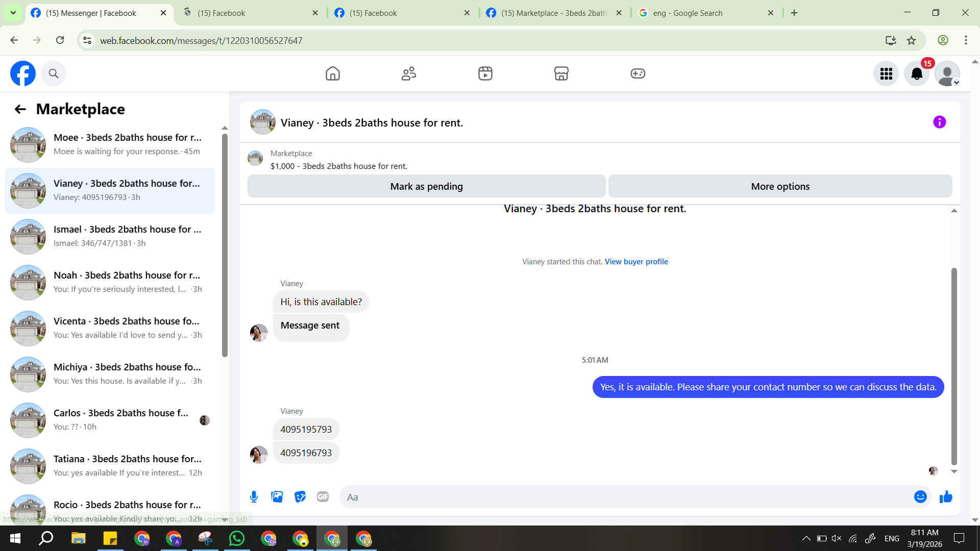The height and width of the screenshot is (551, 980).
Task: Open the Facebook Marketplace nav icon
Action: [x=561, y=74]
